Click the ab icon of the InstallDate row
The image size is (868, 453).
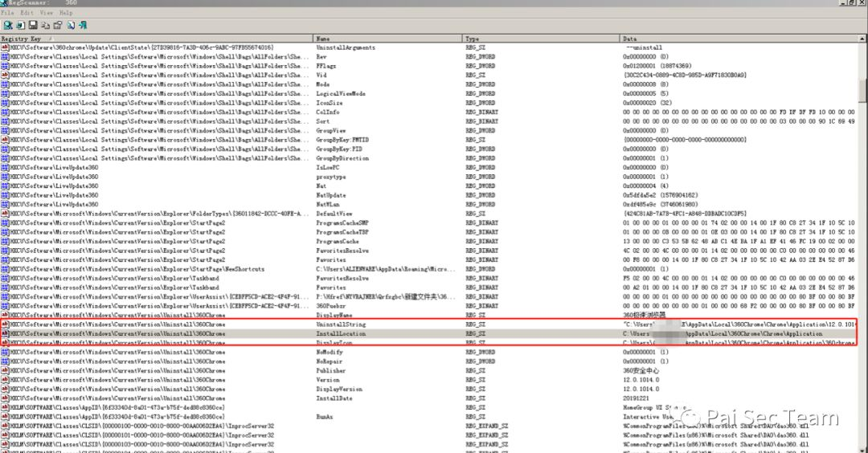click(x=5, y=399)
